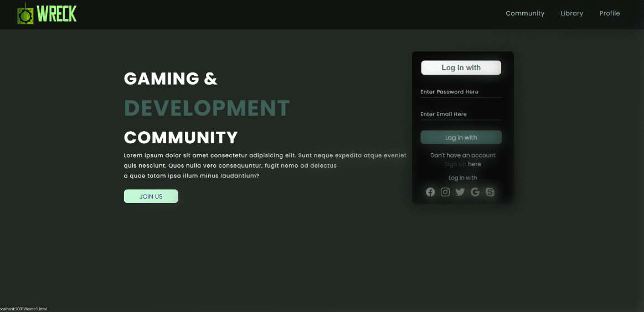Viewport: 644px width, 312px height.
Task: Sign in with the Google icon
Action: click(x=475, y=192)
